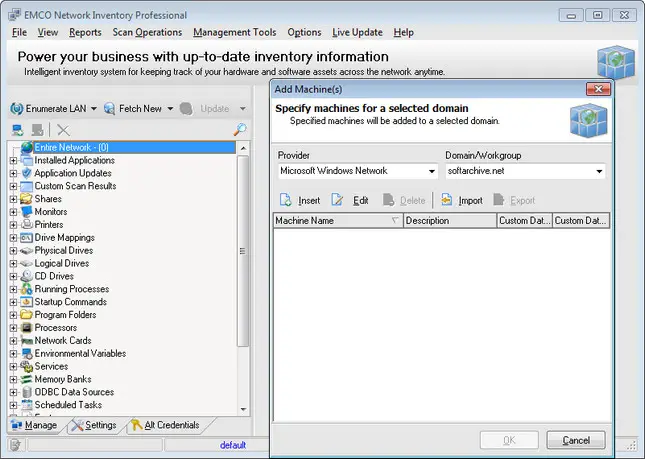645x459 pixels.
Task: Open the Domain/Workgroup dropdown
Action: click(599, 171)
